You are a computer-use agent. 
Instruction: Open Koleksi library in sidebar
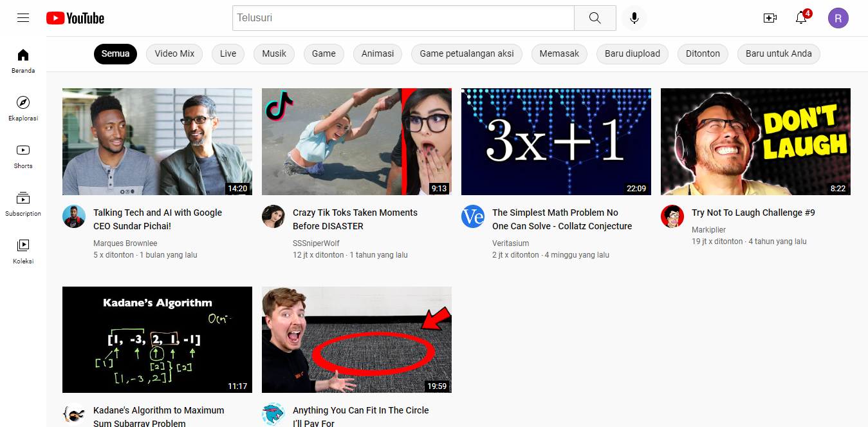coord(23,252)
